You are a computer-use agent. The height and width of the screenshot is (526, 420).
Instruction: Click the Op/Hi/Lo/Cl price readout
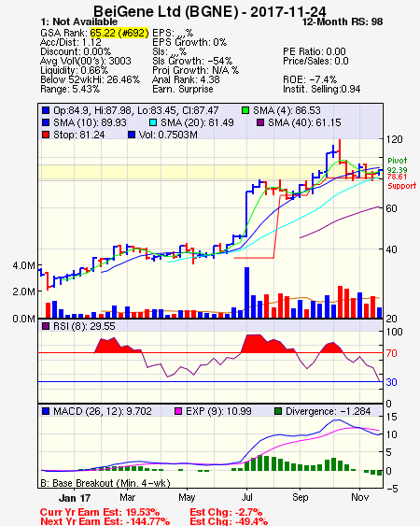pyautogui.click(x=136, y=110)
